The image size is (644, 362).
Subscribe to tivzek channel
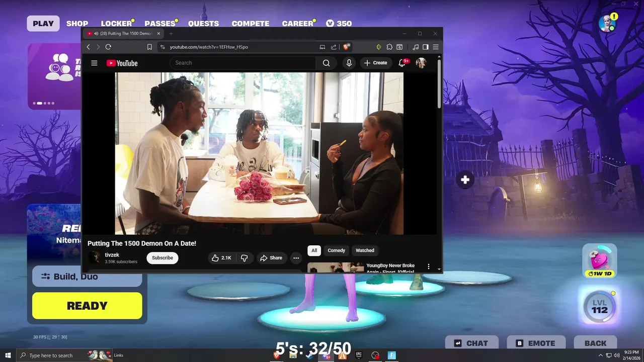[x=163, y=258]
